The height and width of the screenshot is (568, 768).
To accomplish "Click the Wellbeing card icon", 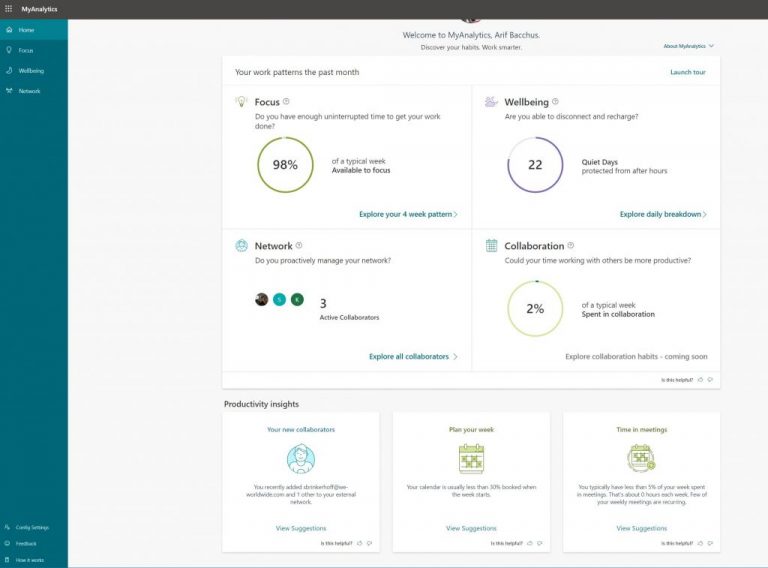I will 491,101.
